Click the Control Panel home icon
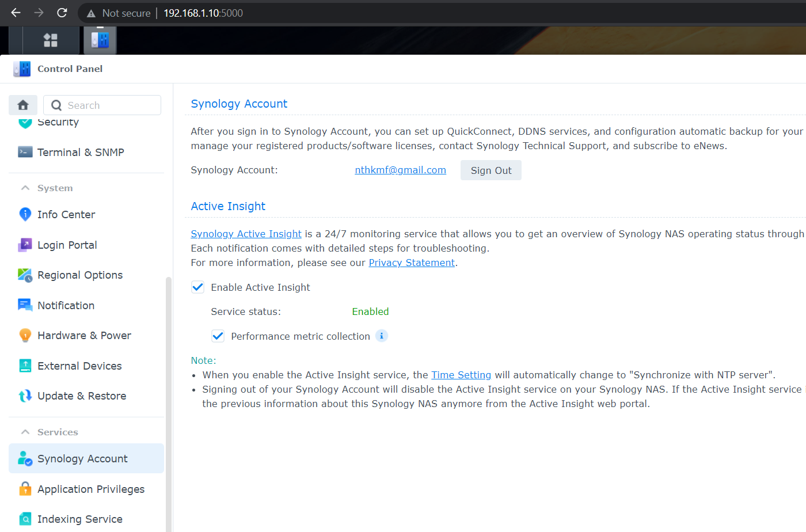The width and height of the screenshot is (806, 532). click(x=22, y=105)
